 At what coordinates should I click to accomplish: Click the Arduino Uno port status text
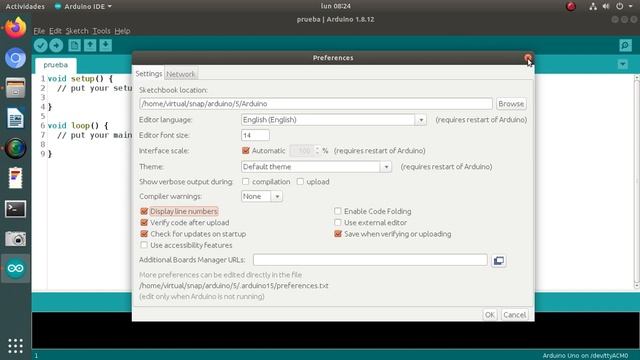pyautogui.click(x=585, y=356)
